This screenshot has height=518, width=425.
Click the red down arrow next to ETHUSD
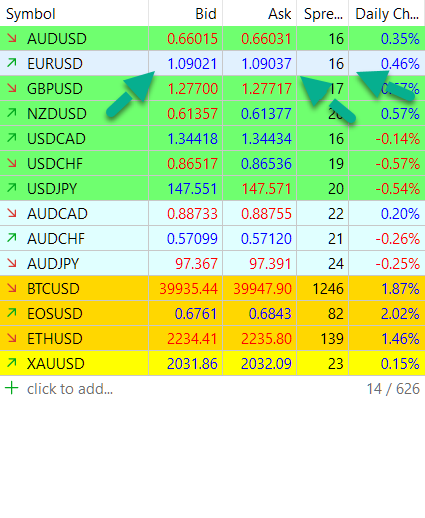click(12, 338)
